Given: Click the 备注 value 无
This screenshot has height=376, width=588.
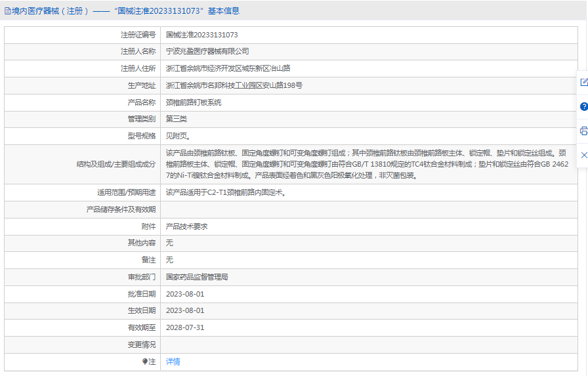Looking at the screenshot, I should tap(169, 260).
